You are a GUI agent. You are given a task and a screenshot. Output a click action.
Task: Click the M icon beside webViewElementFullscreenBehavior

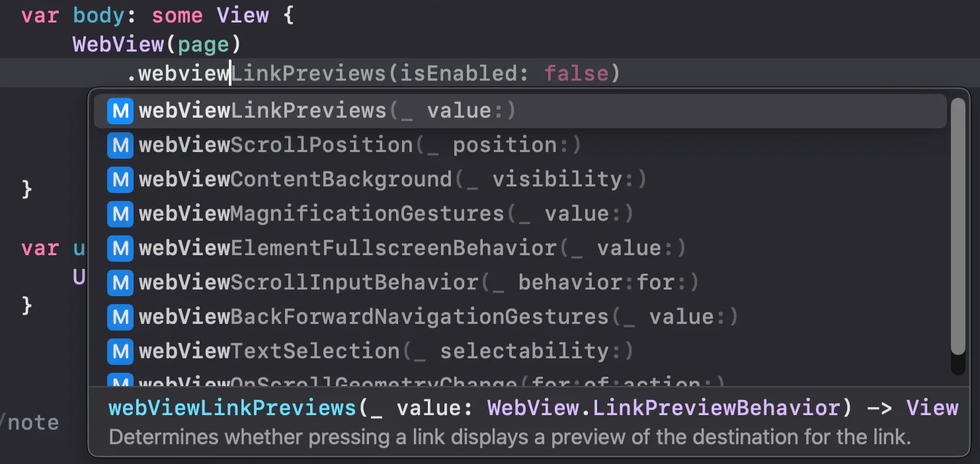click(x=120, y=249)
